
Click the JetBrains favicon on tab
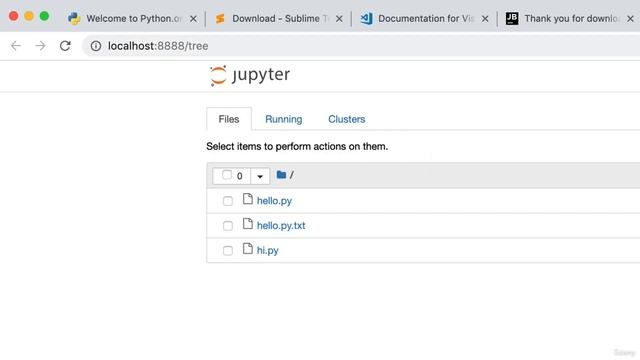click(512, 18)
